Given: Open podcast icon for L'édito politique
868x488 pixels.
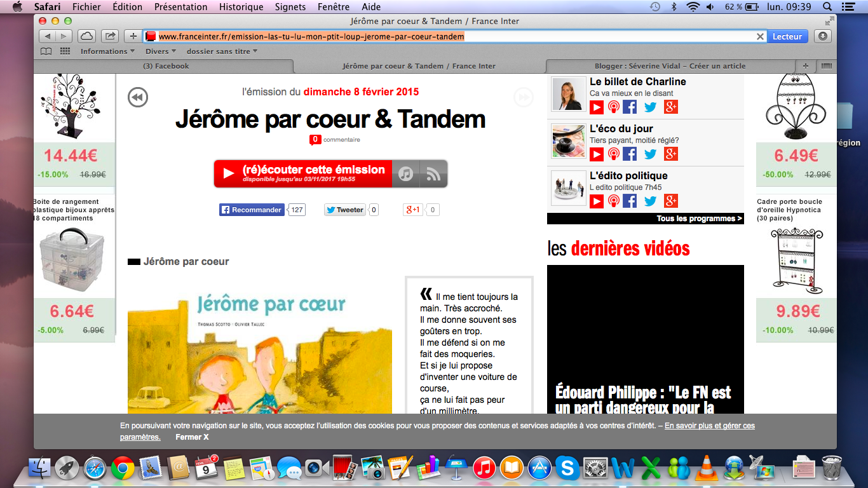Looking at the screenshot, I should coord(613,201).
